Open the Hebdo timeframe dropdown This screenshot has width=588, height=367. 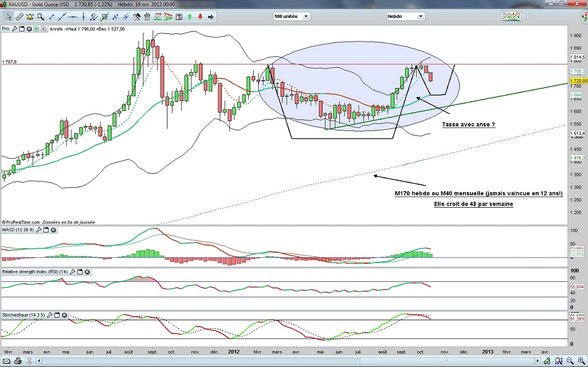(405, 16)
